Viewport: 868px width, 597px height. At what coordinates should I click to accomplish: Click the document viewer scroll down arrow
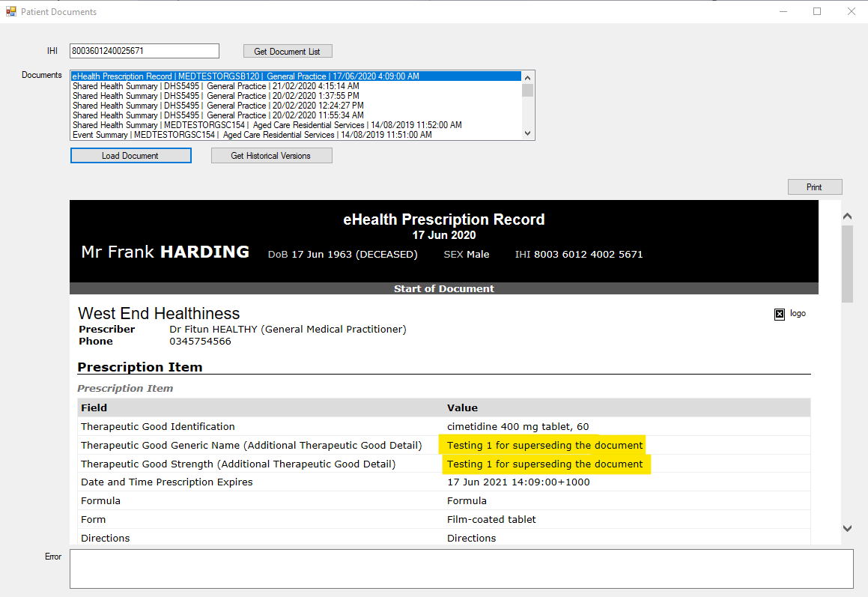[847, 528]
